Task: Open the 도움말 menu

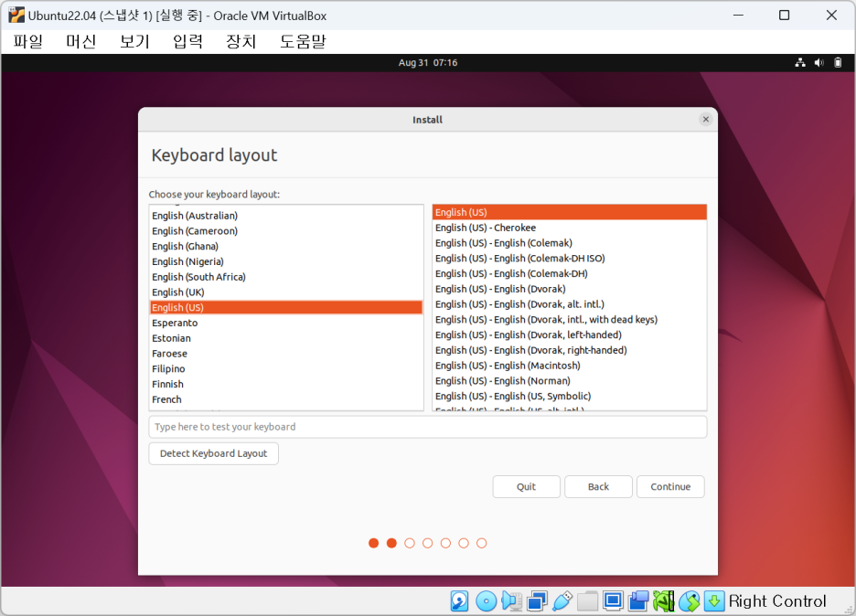Action: point(303,41)
